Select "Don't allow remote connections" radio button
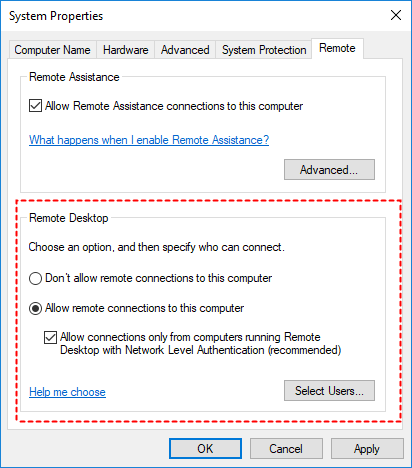The height and width of the screenshot is (468, 412). (x=35, y=278)
